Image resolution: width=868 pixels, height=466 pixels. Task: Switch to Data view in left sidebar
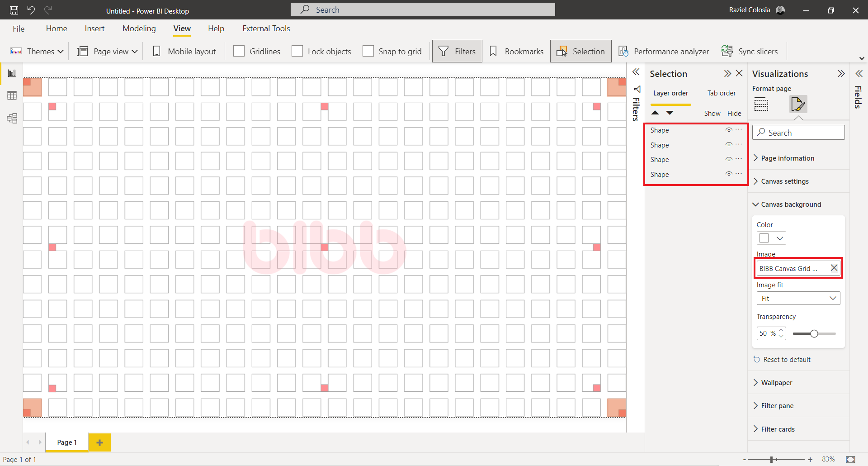pos(12,95)
